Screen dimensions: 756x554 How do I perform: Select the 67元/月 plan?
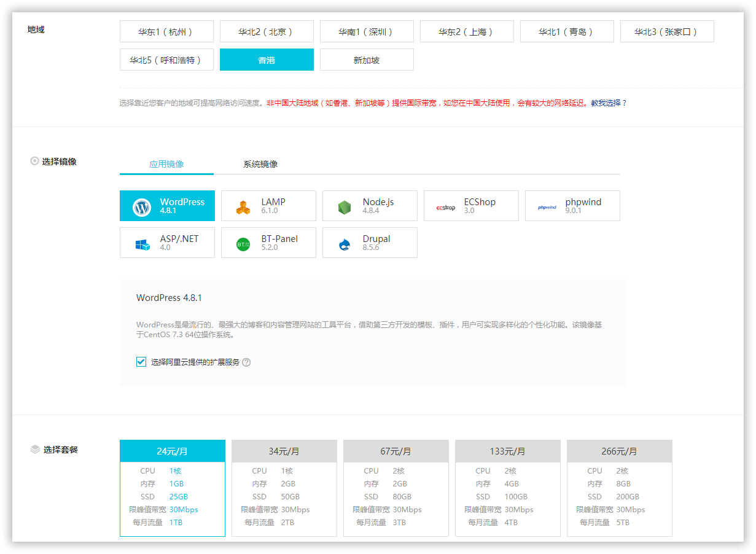point(396,488)
